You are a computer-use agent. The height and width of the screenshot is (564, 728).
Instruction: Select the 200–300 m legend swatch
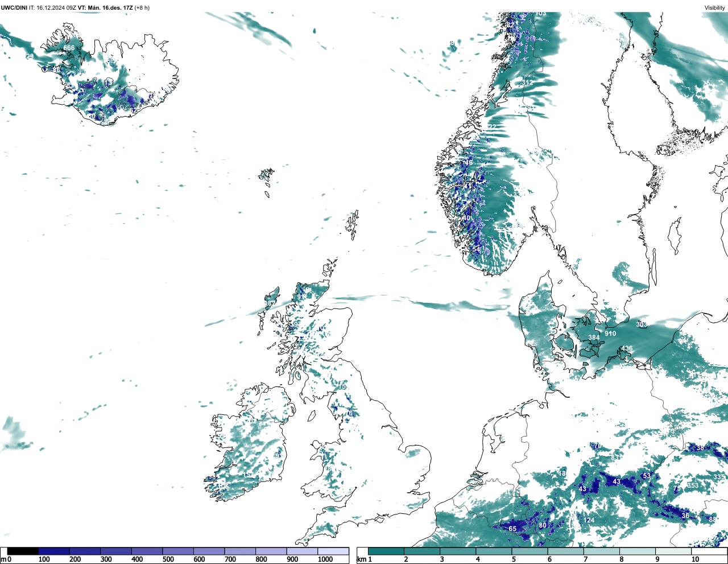point(85,551)
